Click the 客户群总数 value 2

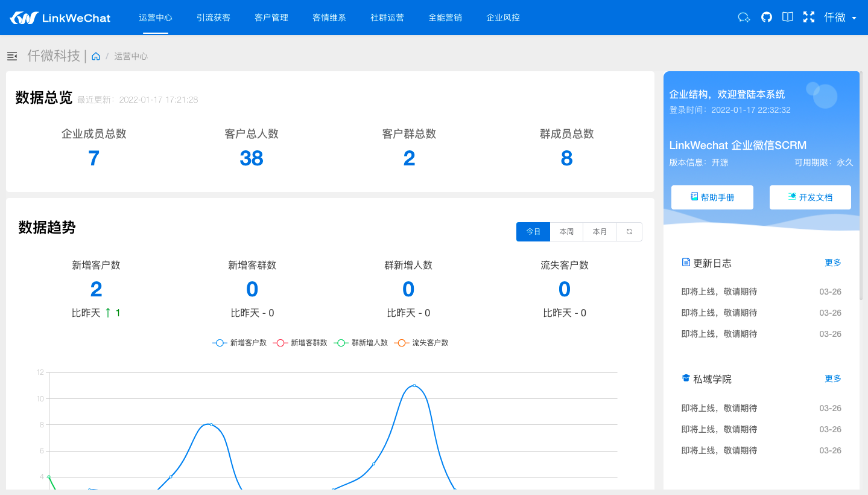coord(409,158)
